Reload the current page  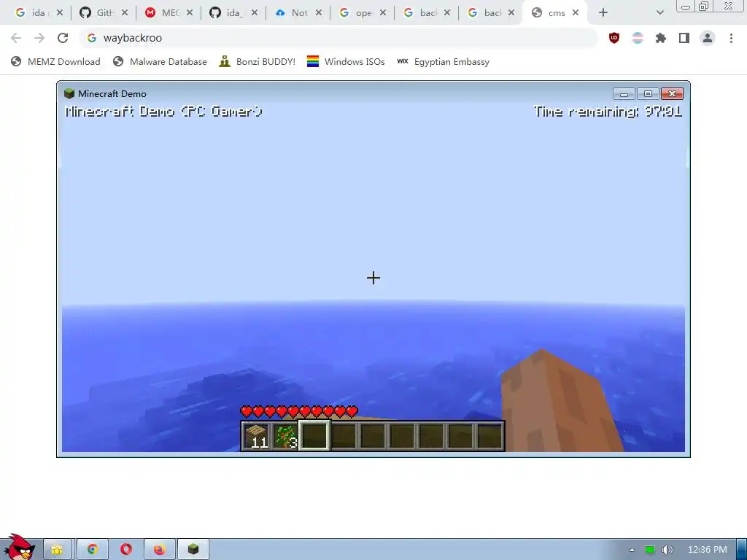tap(63, 38)
